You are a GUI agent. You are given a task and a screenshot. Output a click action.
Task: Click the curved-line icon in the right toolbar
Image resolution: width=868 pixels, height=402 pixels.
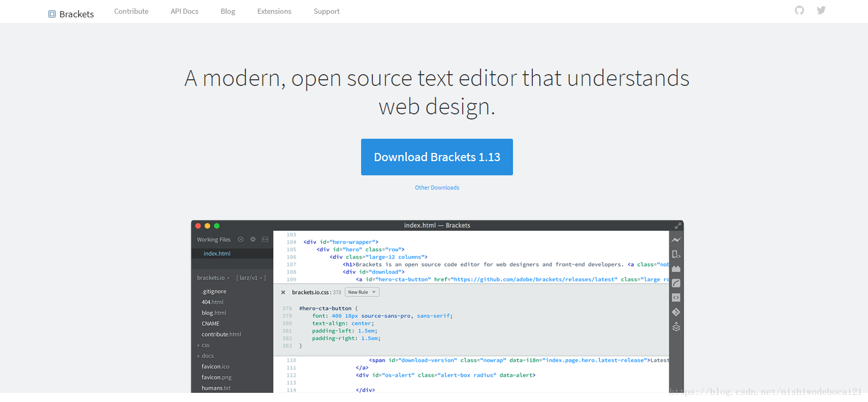676,283
